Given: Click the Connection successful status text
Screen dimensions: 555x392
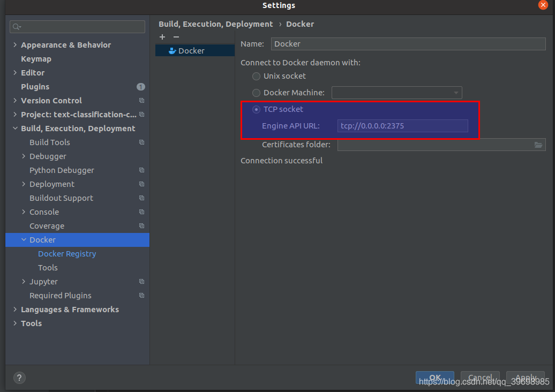Looking at the screenshot, I should (x=281, y=161).
